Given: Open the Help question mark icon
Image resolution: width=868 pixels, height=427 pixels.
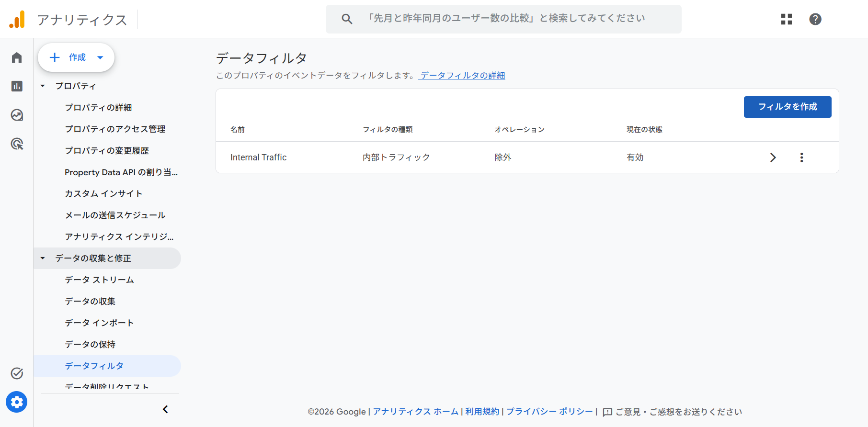Looking at the screenshot, I should point(815,19).
